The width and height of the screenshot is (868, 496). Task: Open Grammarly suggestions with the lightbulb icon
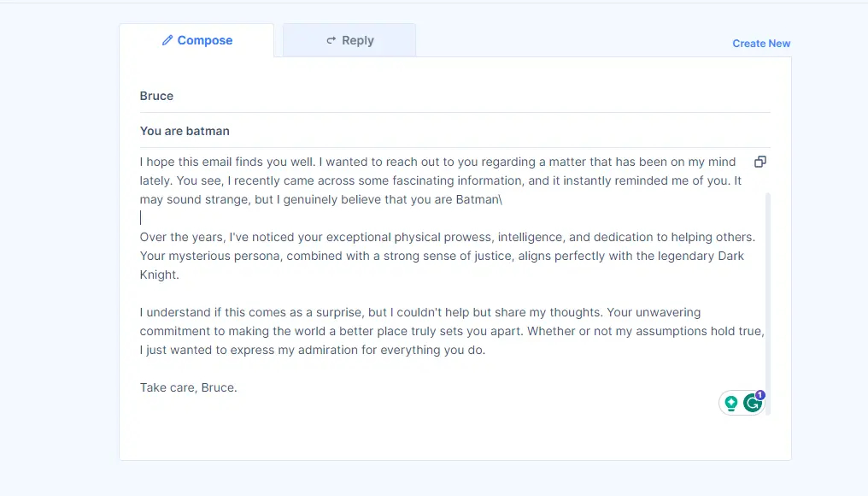click(x=731, y=402)
